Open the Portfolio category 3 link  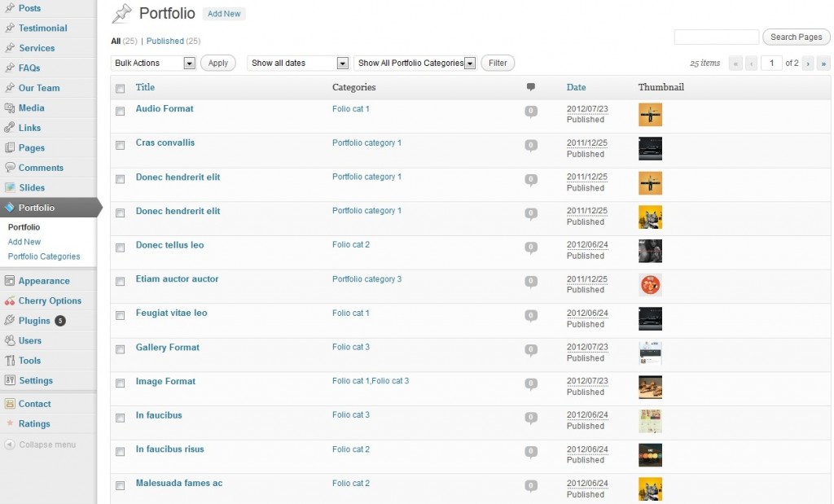367,279
